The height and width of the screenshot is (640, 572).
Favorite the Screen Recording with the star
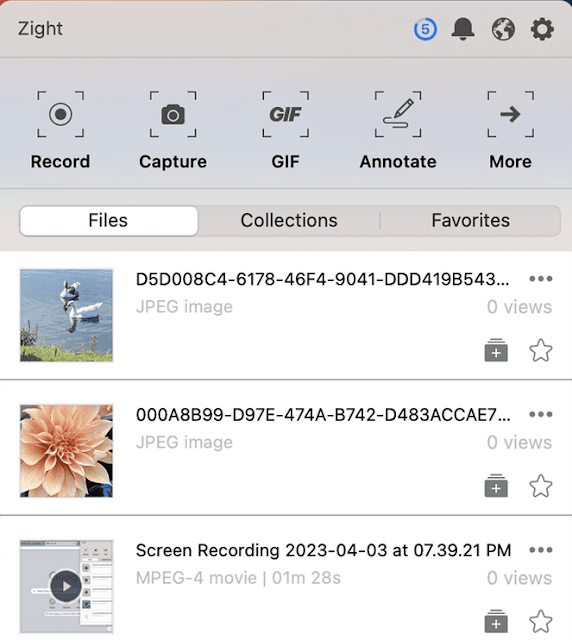(x=541, y=621)
